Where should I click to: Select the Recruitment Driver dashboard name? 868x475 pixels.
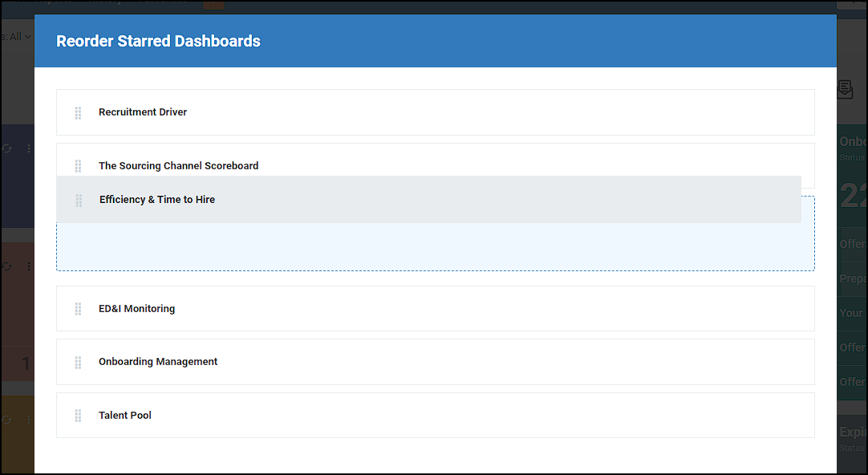tap(143, 112)
